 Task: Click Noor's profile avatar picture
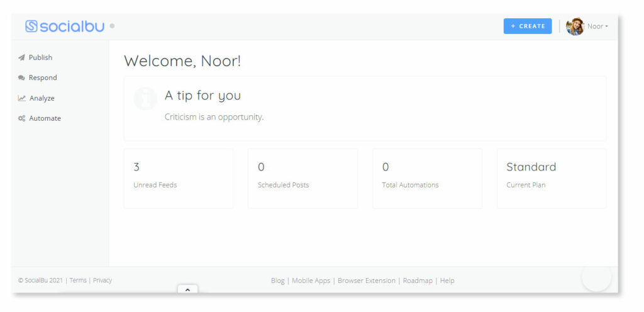[575, 26]
